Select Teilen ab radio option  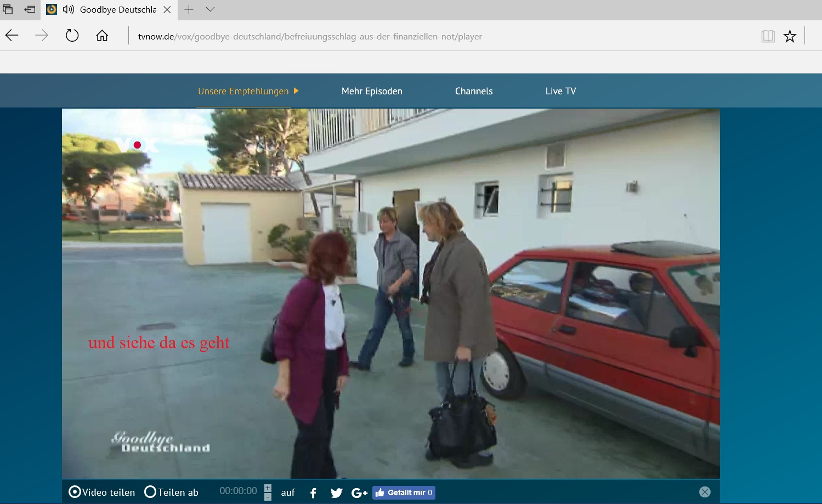point(150,492)
